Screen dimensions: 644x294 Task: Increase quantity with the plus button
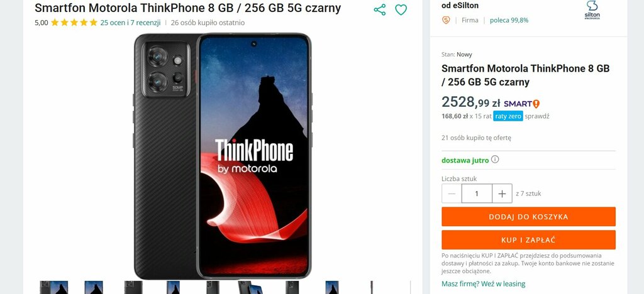tap(502, 193)
